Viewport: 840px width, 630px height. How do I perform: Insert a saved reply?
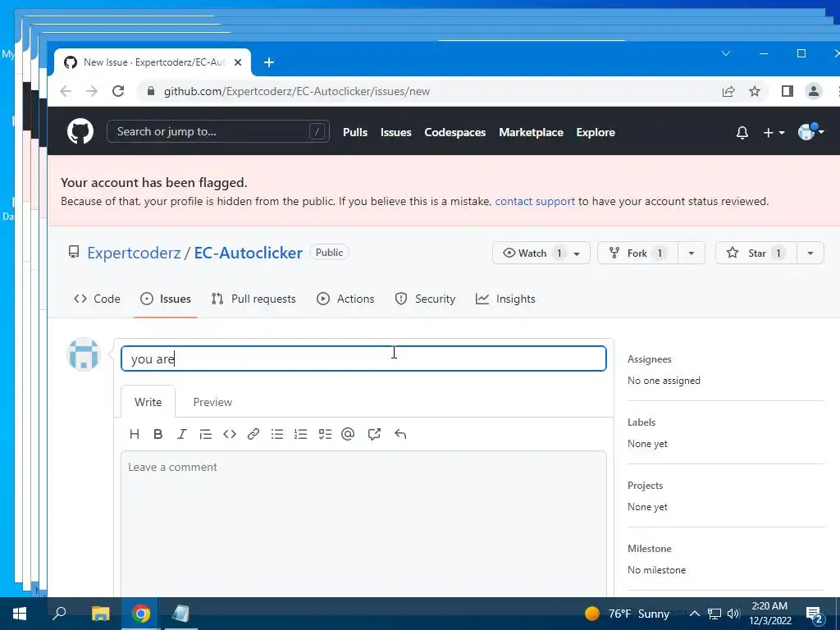400,434
